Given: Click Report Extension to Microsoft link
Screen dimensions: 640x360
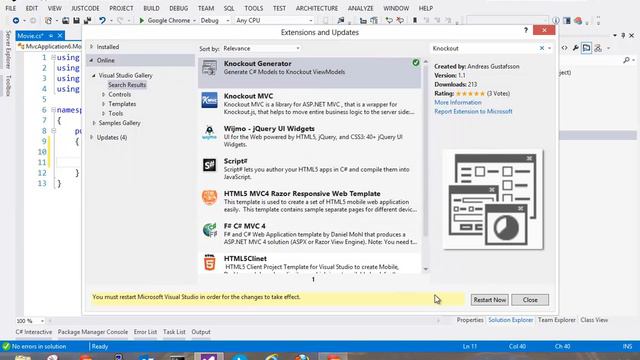Looking at the screenshot, I should pyautogui.click(x=473, y=111).
